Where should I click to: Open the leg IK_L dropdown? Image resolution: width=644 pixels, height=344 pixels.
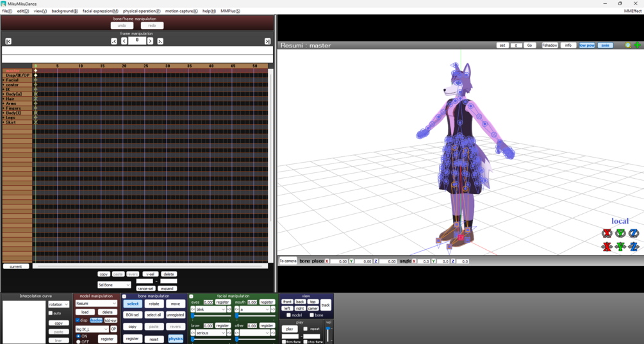[x=92, y=329]
